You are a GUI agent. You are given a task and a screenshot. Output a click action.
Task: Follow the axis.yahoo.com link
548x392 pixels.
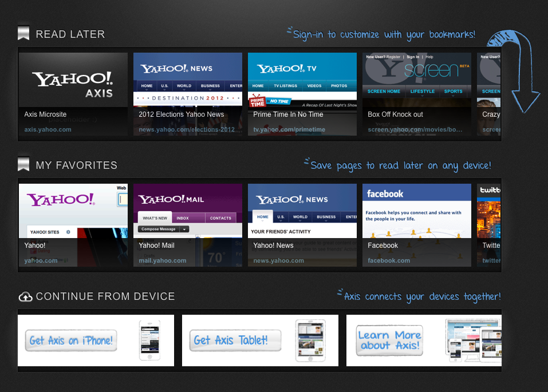(x=48, y=130)
